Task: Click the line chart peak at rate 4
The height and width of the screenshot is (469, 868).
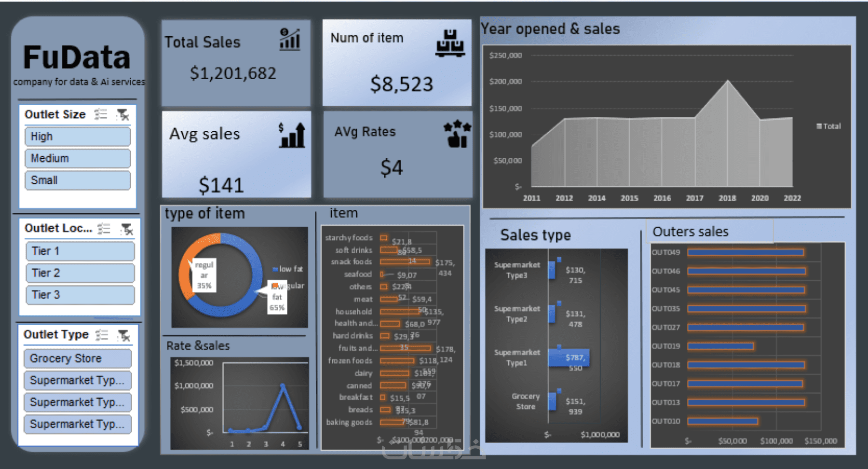Action: (283, 386)
